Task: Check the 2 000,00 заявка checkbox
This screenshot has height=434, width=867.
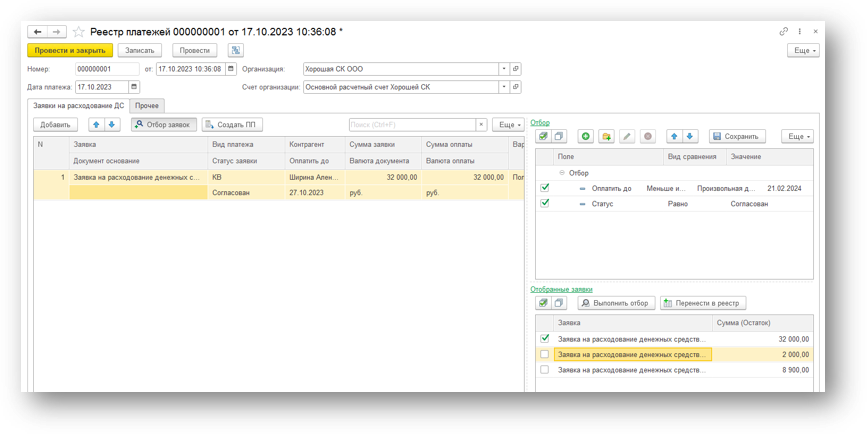Action: point(545,354)
